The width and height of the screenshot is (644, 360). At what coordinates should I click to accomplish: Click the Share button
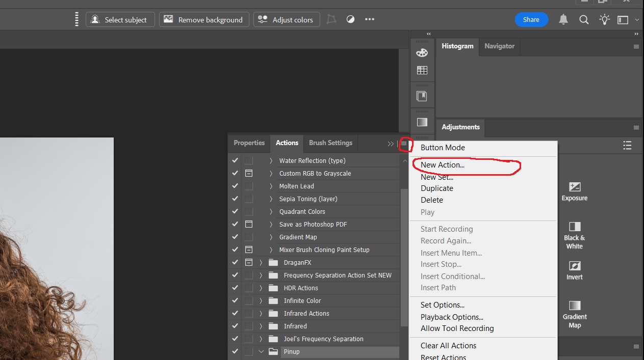tap(531, 20)
